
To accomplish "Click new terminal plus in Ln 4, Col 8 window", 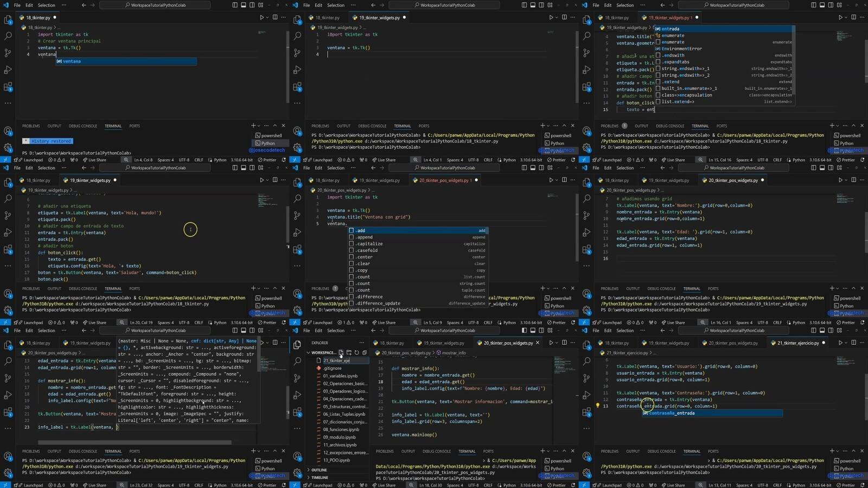I will [x=253, y=126].
